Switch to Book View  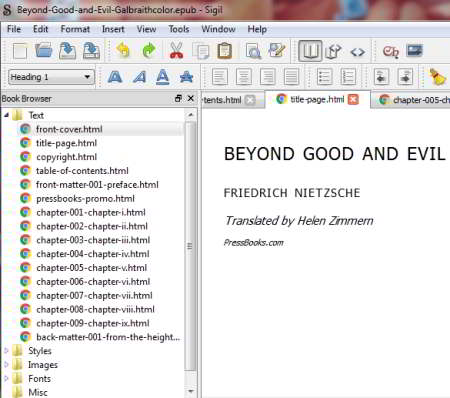[x=310, y=51]
